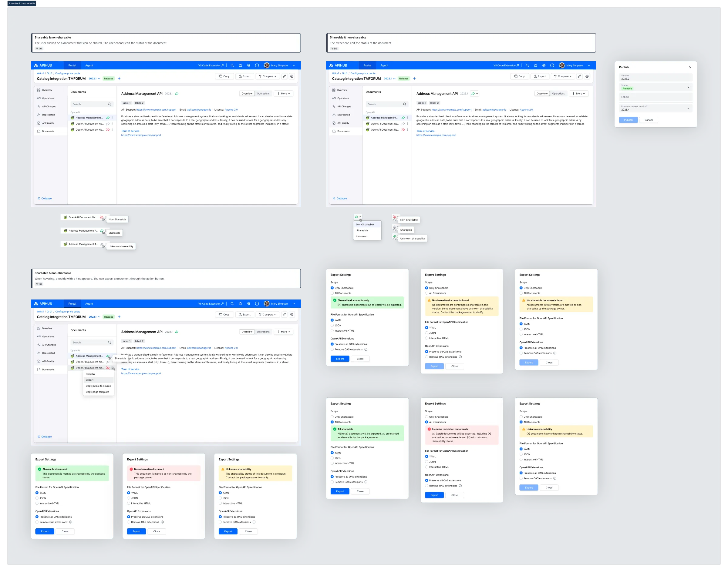The image size is (728, 572).
Task: Select Only Shareable radio in 'All shareable' export dialog
Action: point(332,417)
